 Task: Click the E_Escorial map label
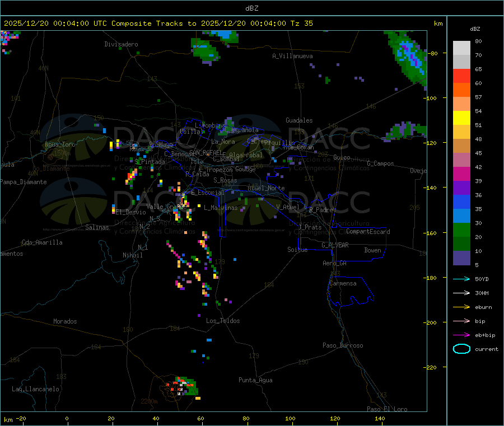(207, 193)
